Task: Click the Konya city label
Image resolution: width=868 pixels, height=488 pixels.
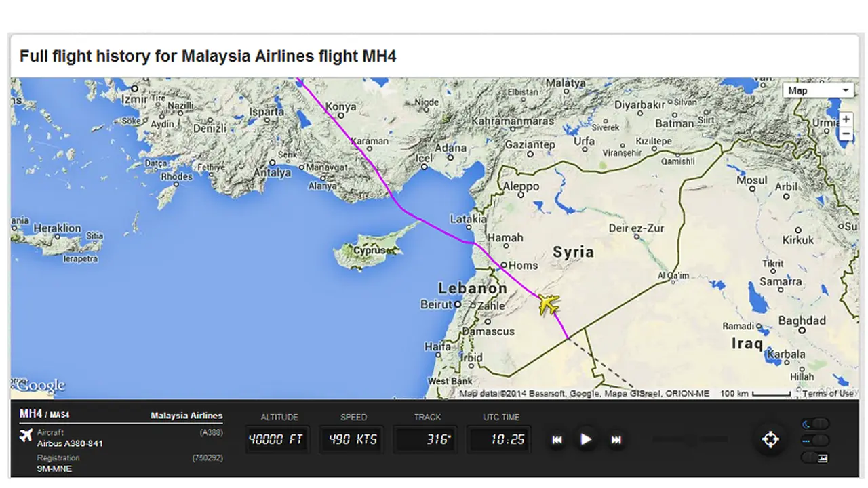Action: (x=340, y=106)
